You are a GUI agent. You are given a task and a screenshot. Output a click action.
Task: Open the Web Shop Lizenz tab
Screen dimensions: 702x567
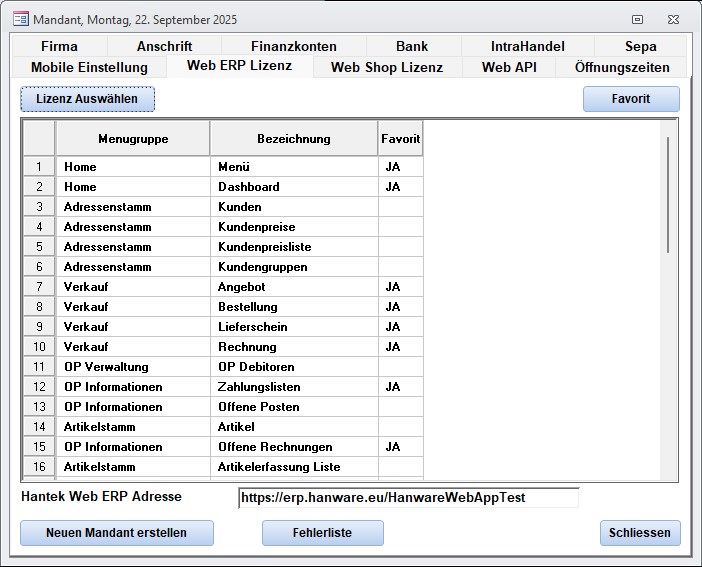pyautogui.click(x=386, y=67)
